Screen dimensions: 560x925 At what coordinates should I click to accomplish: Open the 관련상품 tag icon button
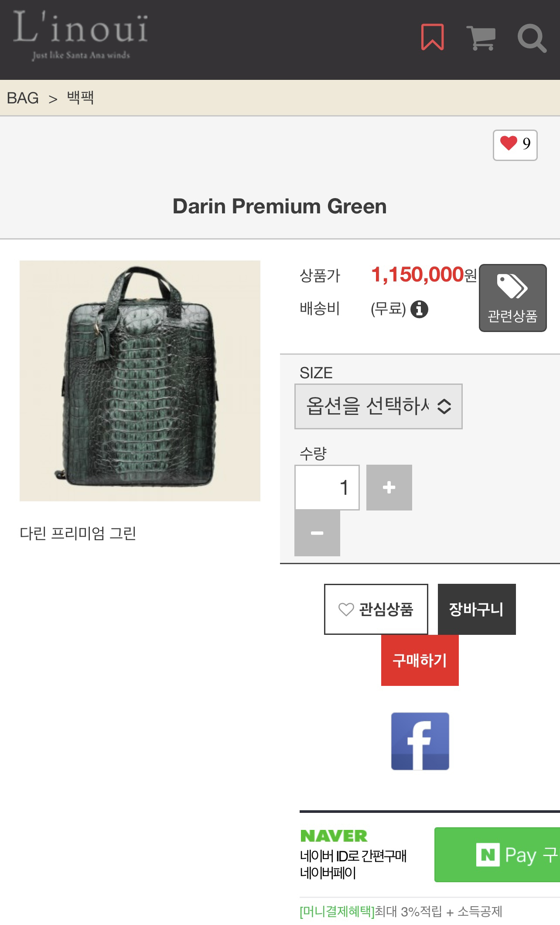tap(512, 298)
